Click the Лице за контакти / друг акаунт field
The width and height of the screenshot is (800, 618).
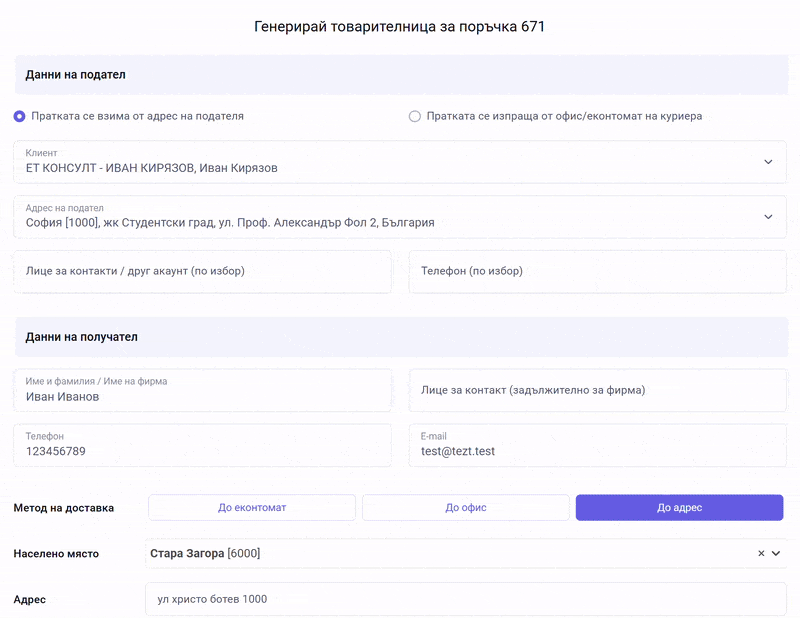(203, 271)
